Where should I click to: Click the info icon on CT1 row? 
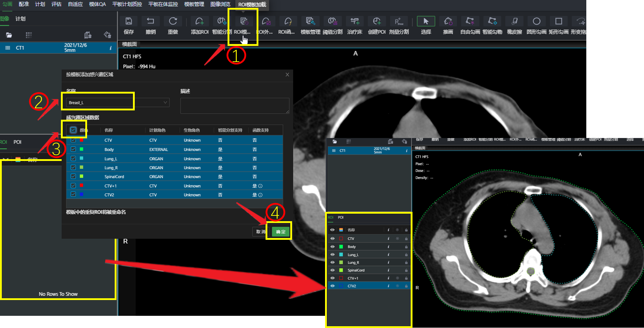110,48
